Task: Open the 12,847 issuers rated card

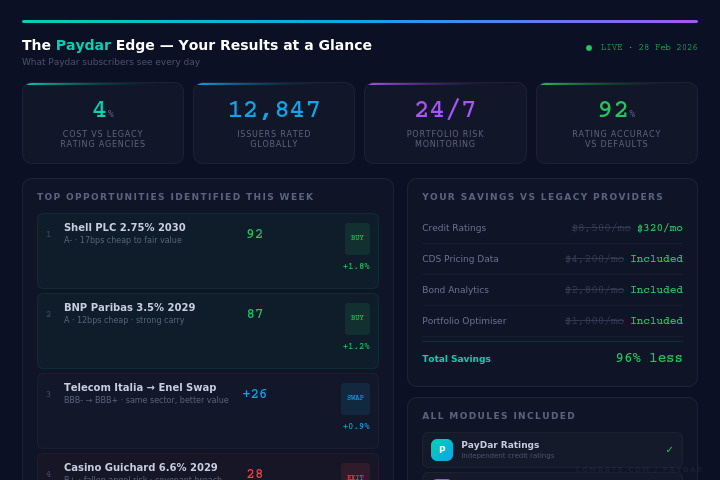Action: [274, 123]
